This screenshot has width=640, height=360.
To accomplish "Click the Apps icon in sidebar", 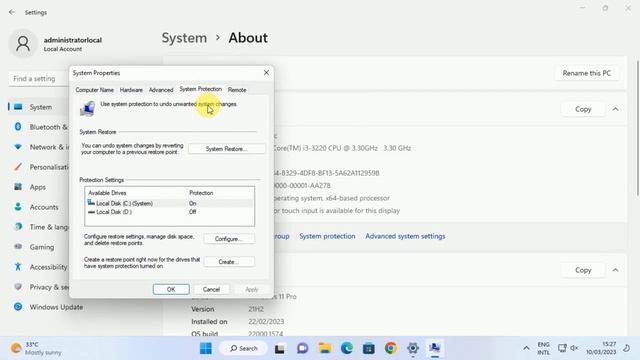I will 18,187.
